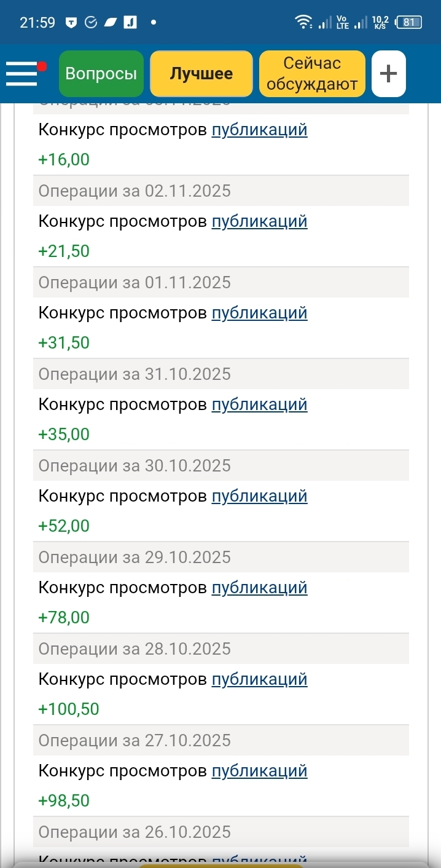Open публикаций link under 02.11.2025 operations

click(259, 221)
